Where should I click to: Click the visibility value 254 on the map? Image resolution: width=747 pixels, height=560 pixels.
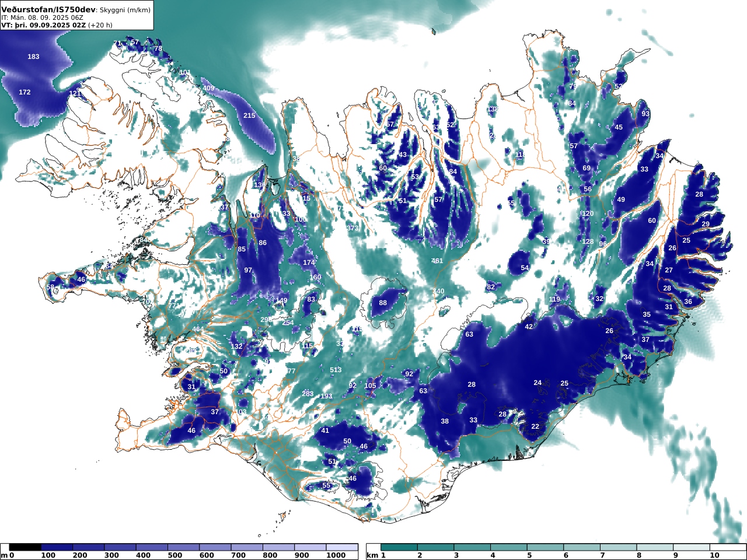coord(288,323)
